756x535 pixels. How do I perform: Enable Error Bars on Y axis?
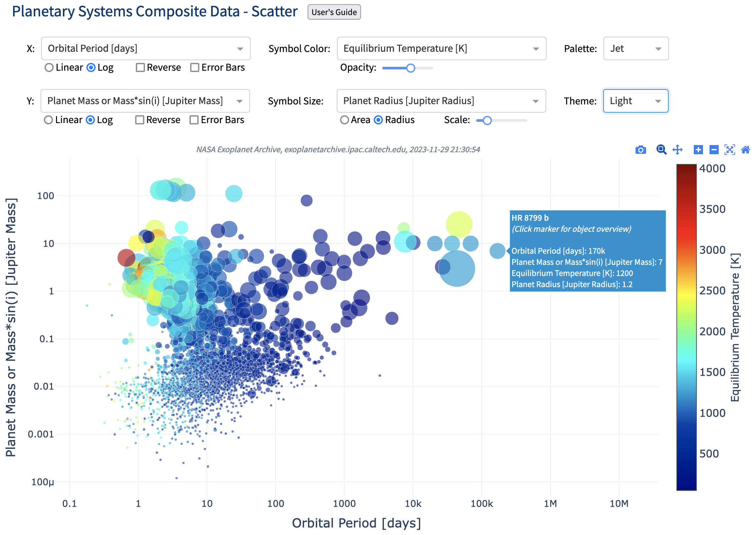point(194,120)
